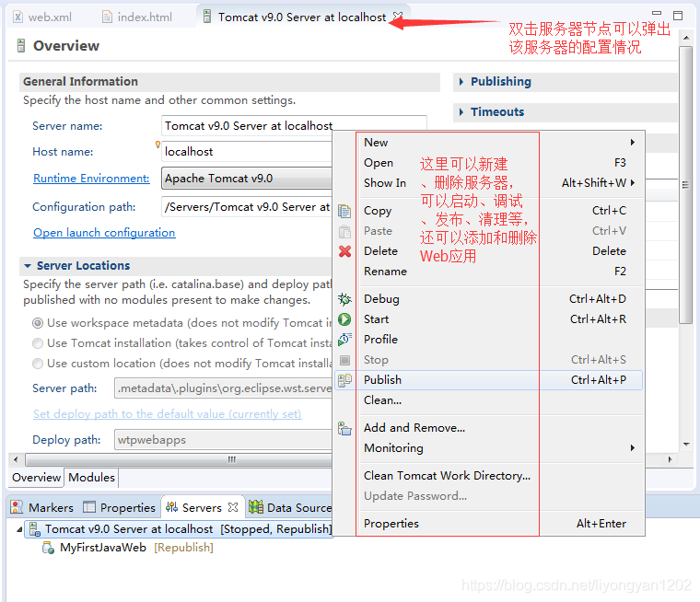700x602 pixels.
Task: Collapse the Tomcat server tree node
Action: tap(19, 529)
